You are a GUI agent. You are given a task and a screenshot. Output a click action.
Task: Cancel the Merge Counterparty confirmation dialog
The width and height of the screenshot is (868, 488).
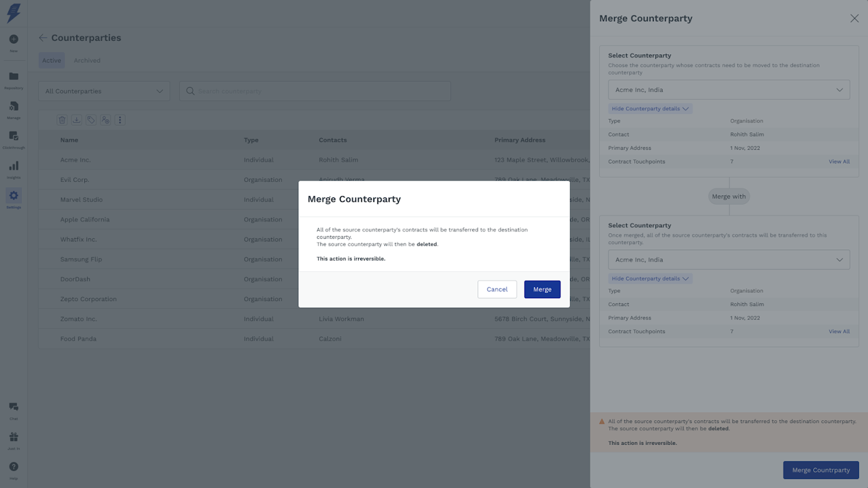pyautogui.click(x=497, y=290)
